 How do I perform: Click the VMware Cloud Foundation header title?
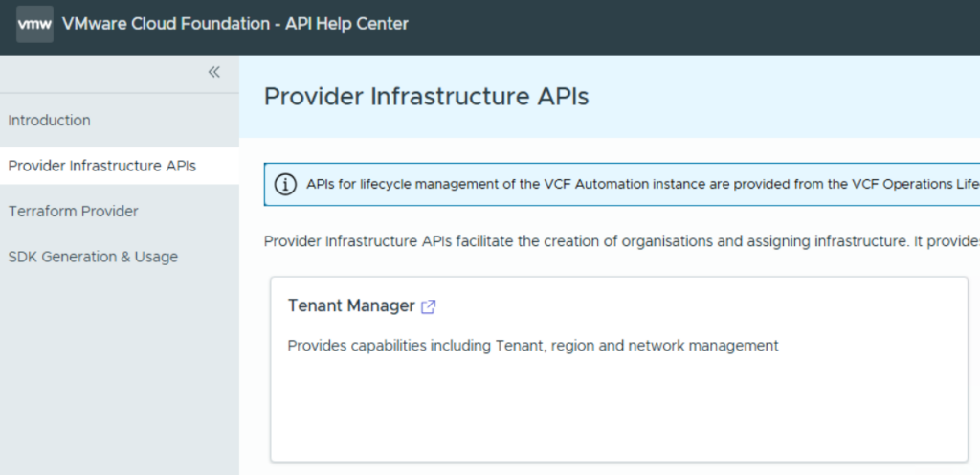click(x=166, y=24)
